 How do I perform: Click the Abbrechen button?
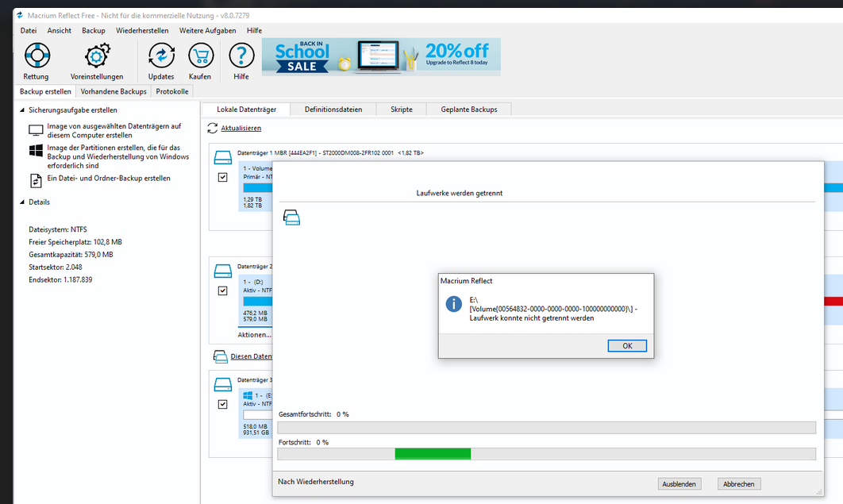pos(739,484)
